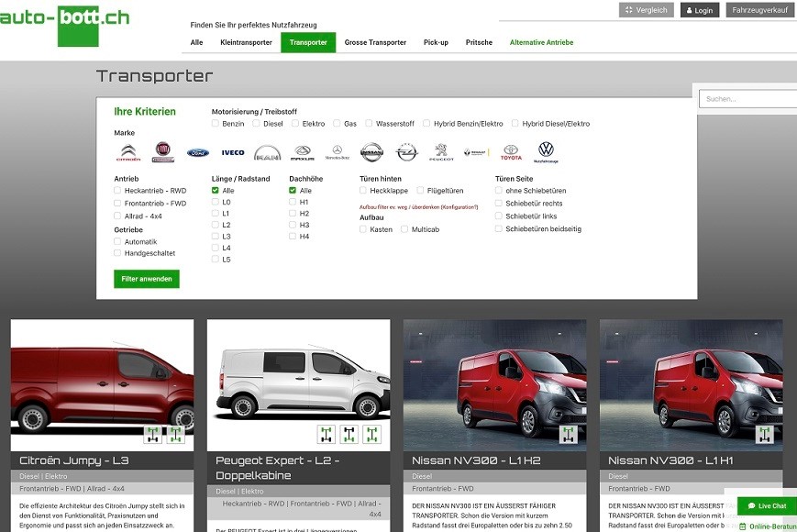The width and height of the screenshot is (797, 532).
Task: Open the Login button
Action: point(700,10)
